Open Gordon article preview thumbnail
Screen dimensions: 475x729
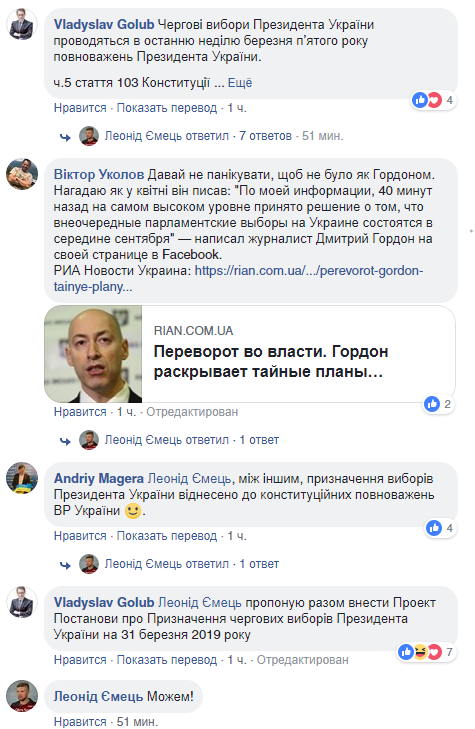click(x=93, y=354)
